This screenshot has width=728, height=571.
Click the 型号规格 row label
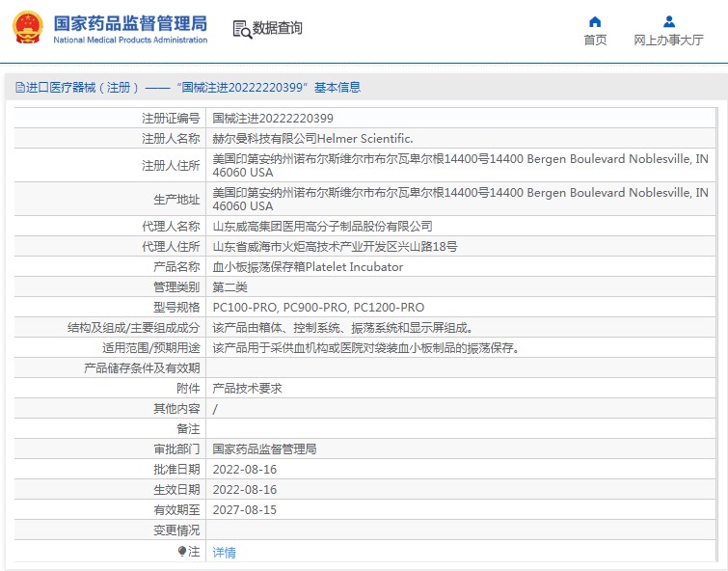tap(176, 307)
